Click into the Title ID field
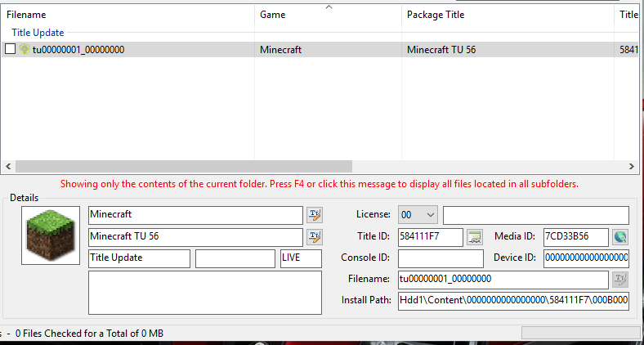The width and height of the screenshot is (644, 345). (430, 237)
